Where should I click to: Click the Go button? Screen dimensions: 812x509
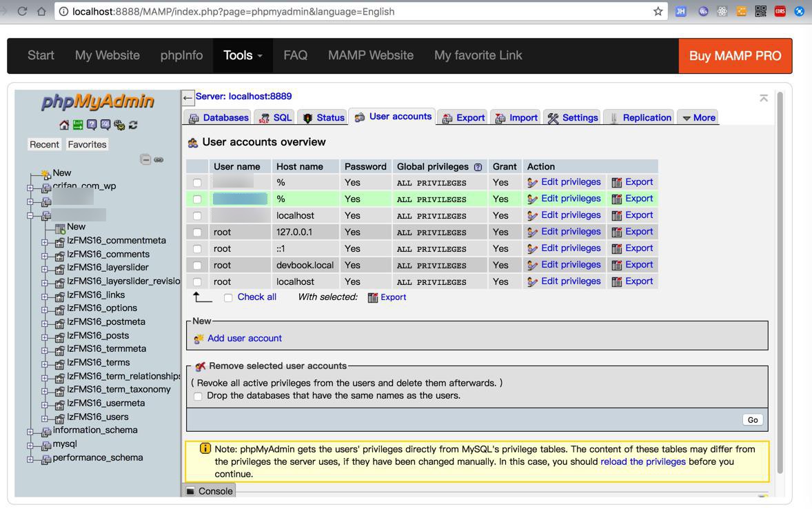753,420
